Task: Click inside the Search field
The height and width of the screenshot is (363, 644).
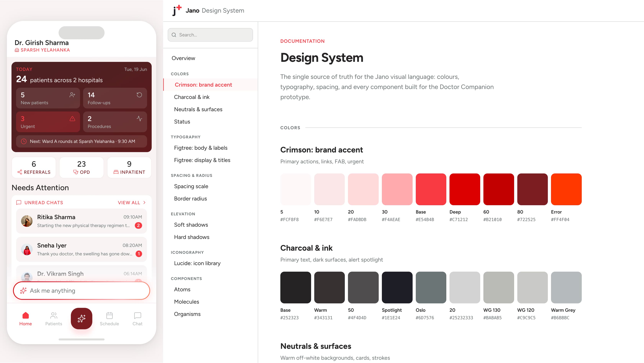Action: pyautogui.click(x=210, y=35)
